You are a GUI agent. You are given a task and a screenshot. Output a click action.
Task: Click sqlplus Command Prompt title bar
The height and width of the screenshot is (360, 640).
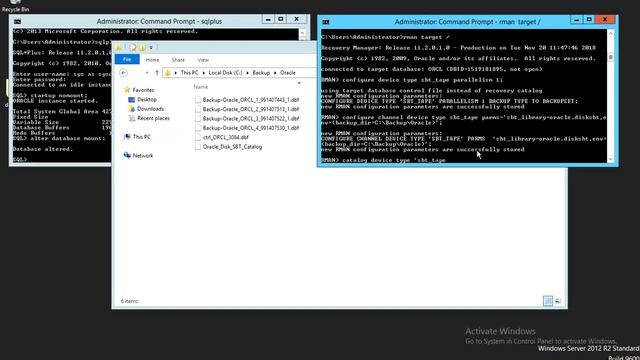[x=159, y=21]
